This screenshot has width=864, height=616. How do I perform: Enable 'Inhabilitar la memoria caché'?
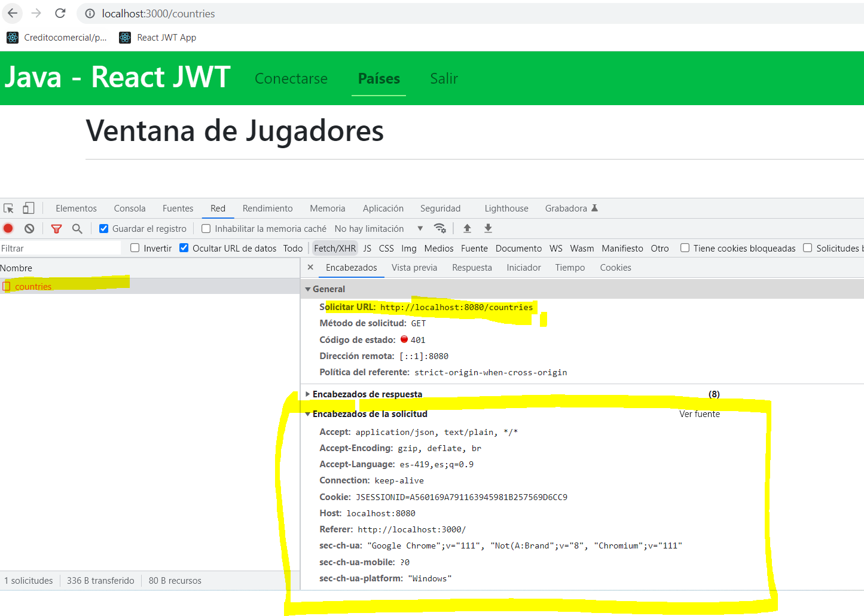point(206,228)
